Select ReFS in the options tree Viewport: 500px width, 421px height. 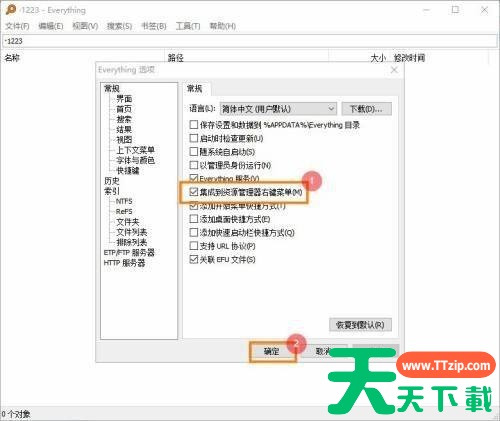(124, 212)
